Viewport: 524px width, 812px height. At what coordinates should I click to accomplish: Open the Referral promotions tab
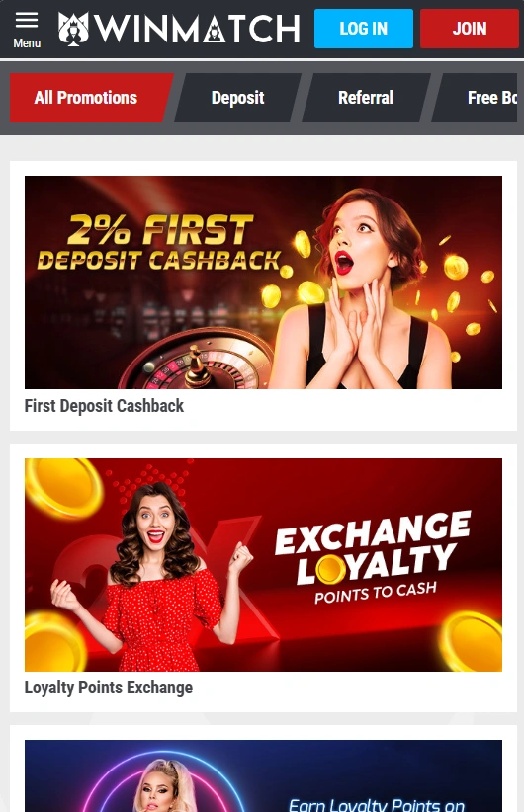tap(366, 98)
